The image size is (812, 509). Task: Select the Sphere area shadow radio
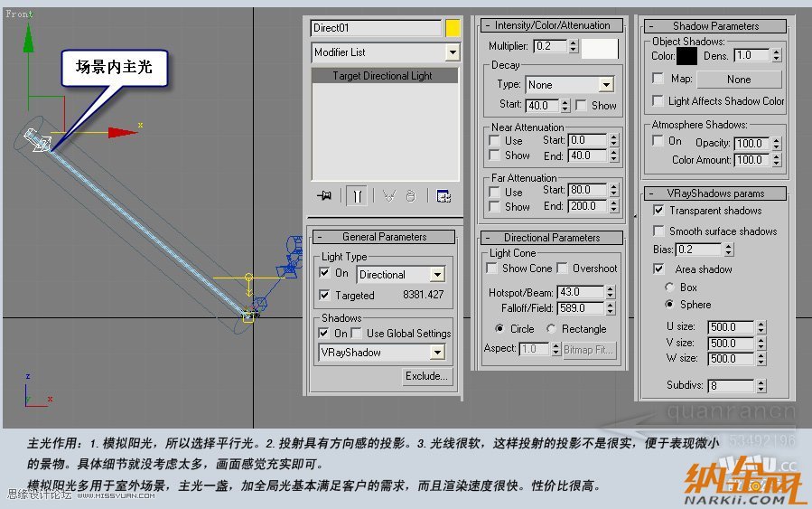tap(669, 304)
